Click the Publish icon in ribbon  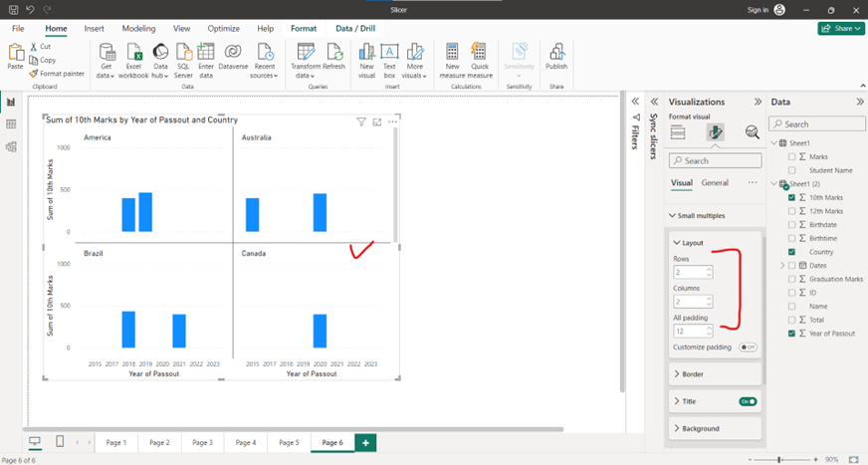[x=556, y=56]
